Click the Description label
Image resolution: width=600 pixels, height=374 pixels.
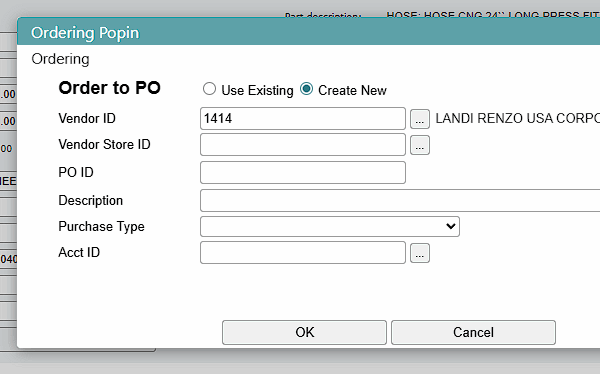point(91,200)
